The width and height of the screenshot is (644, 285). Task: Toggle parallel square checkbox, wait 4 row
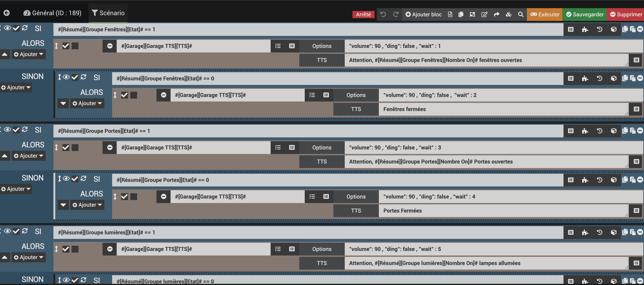point(134,197)
